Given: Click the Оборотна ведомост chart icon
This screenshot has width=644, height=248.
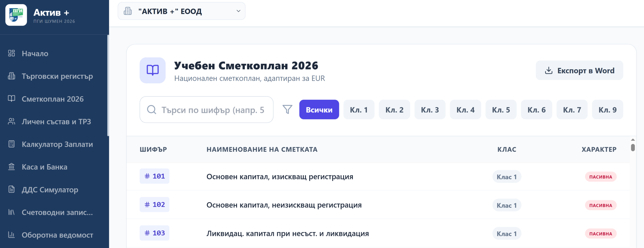Looking at the screenshot, I should pos(11,235).
